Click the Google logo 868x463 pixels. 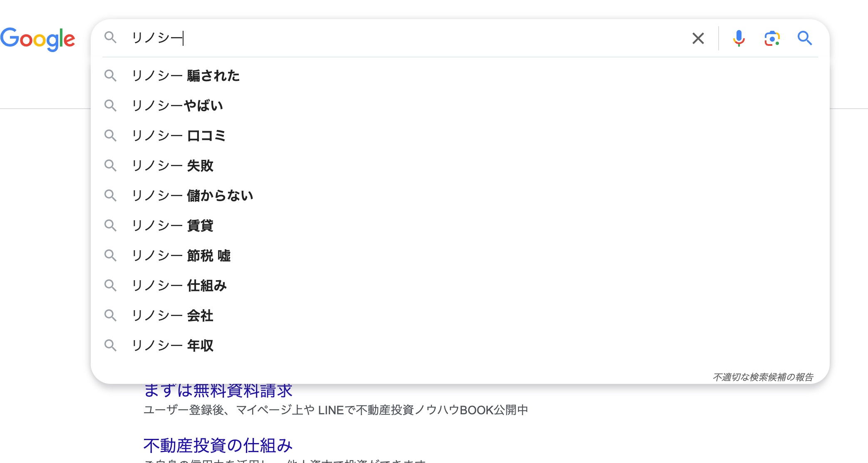tap(37, 39)
